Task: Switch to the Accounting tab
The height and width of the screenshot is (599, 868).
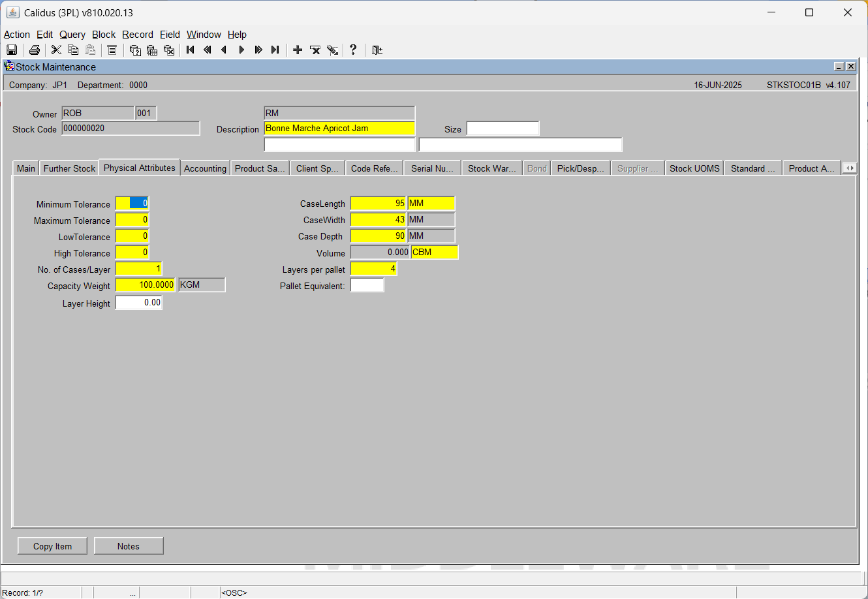Action: coord(205,168)
